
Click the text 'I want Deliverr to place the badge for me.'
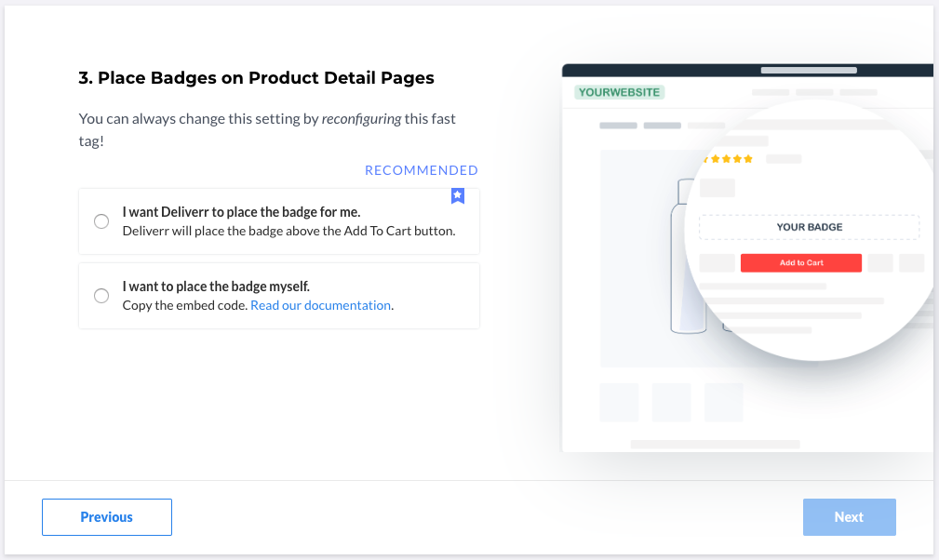[241, 212]
